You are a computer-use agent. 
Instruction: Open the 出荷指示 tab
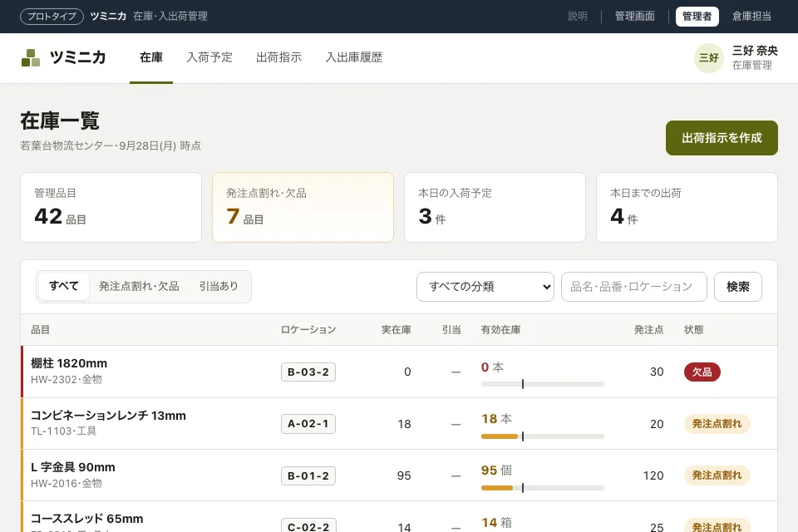(279, 57)
